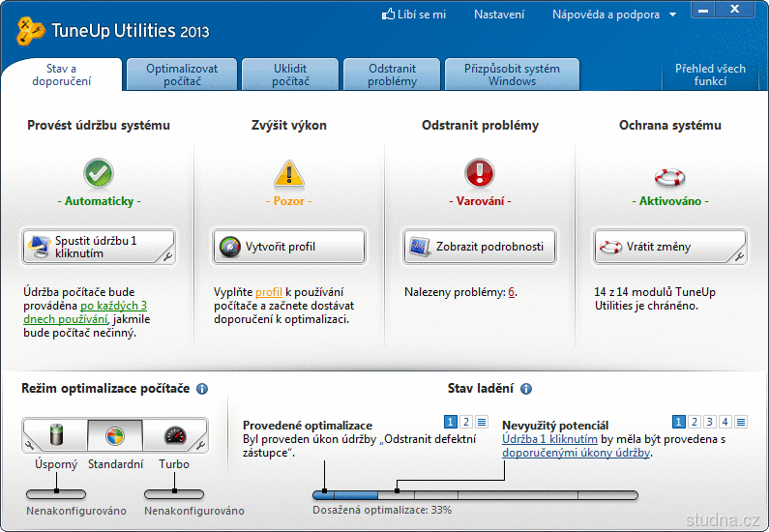Go to page 1 of Provedené optimalizace

coord(450,422)
